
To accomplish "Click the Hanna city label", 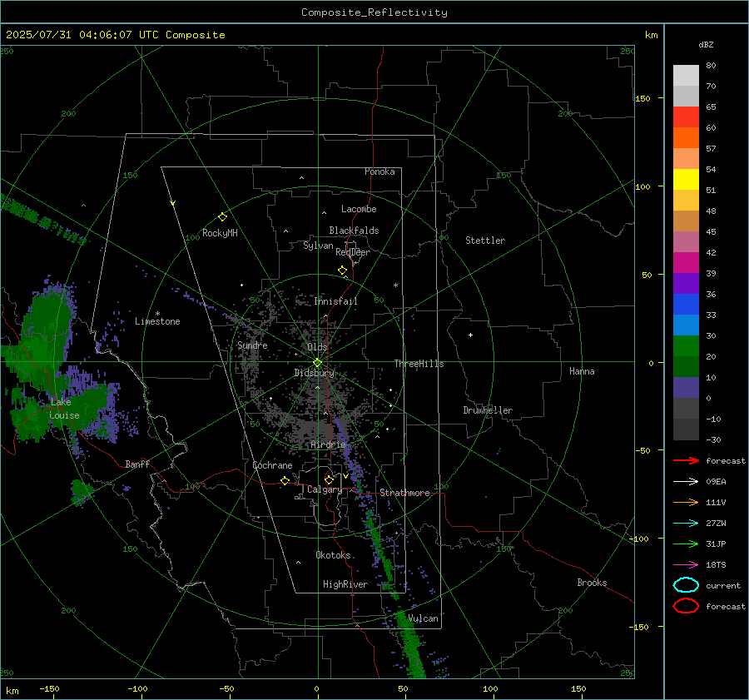I will (x=582, y=371).
